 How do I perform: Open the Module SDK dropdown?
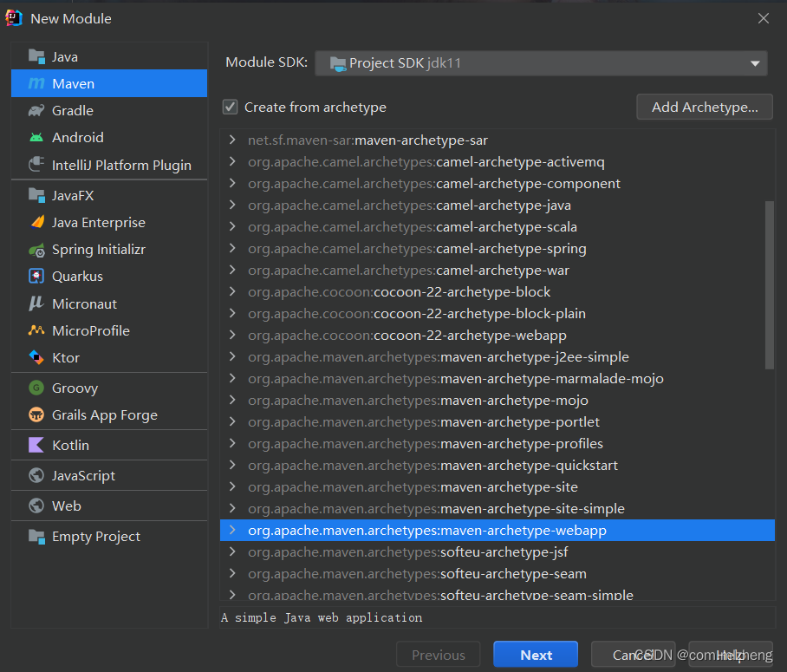(x=753, y=62)
